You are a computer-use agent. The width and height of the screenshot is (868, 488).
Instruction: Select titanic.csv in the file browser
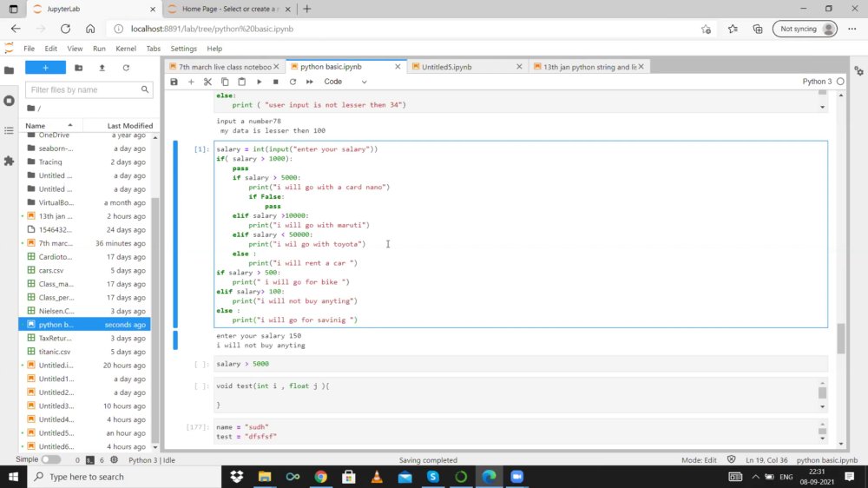pos(86,352)
